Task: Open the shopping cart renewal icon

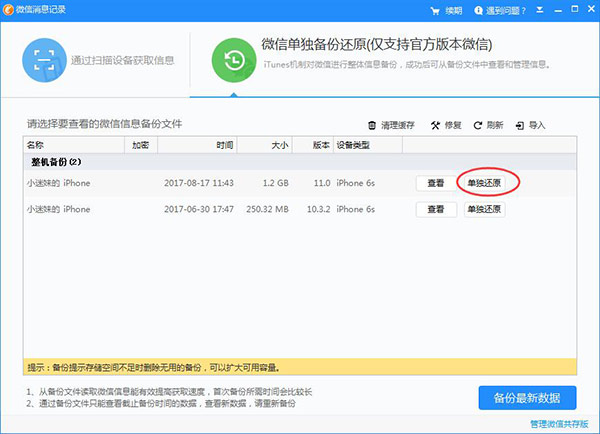Action: pos(435,11)
